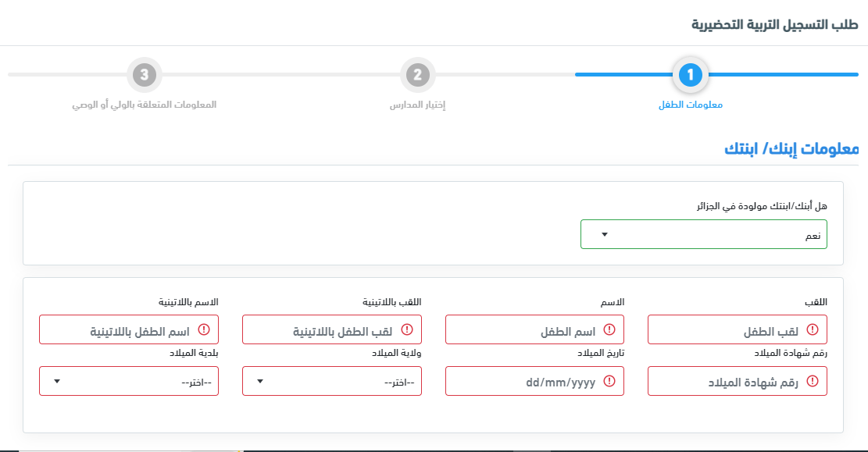Select step 1 circle معلومات الطفل
Screen dimensions: 868x452
(691, 75)
